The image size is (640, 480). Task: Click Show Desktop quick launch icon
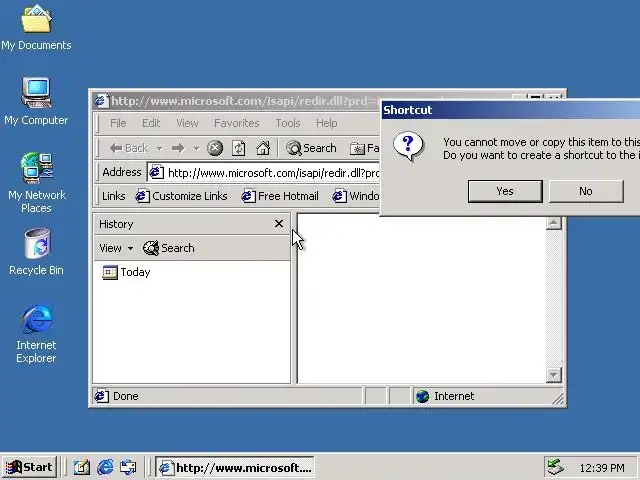coord(82,467)
